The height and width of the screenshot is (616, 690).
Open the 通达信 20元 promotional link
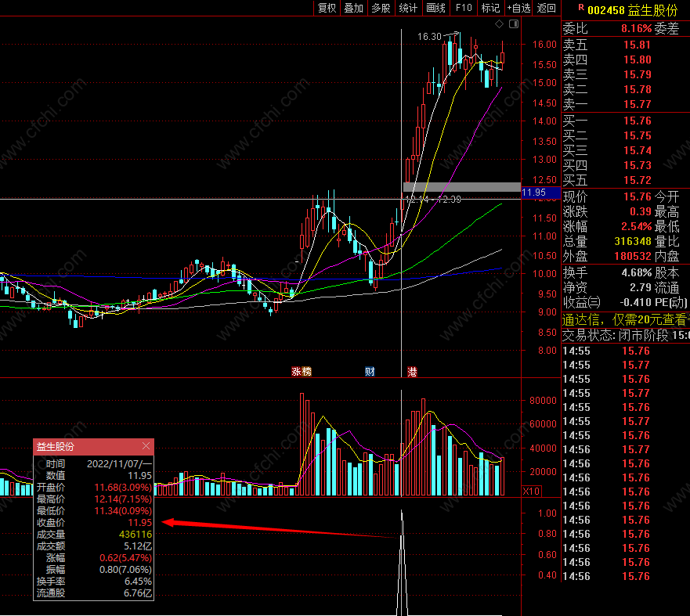(x=626, y=319)
